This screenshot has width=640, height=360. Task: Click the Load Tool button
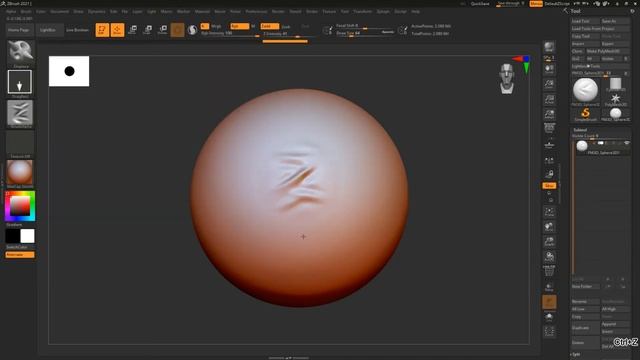(x=585, y=21)
